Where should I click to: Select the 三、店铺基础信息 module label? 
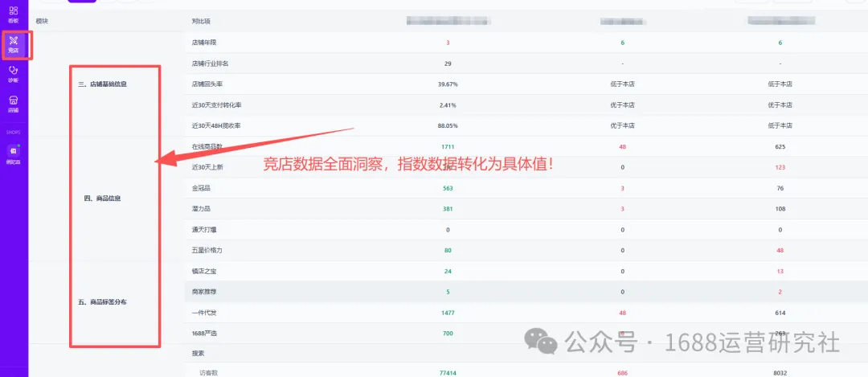(103, 84)
